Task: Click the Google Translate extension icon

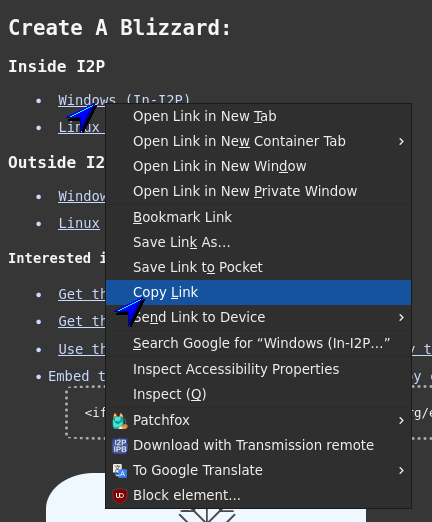Action: (120, 470)
